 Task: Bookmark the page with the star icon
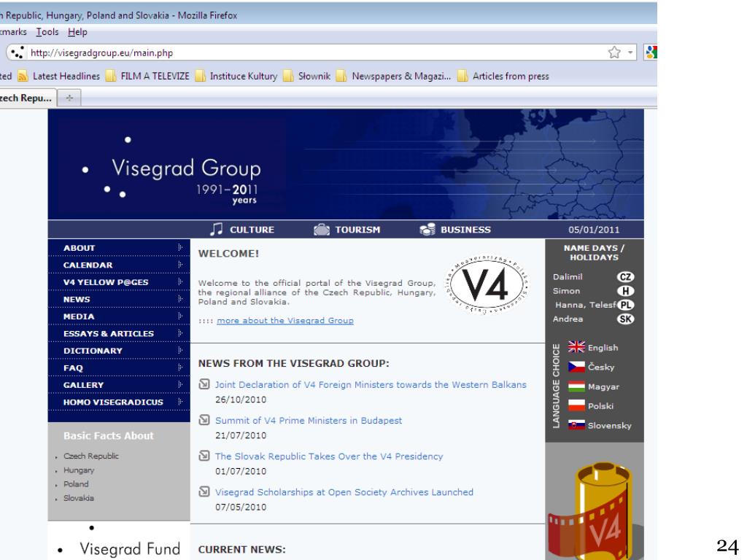[x=614, y=52]
